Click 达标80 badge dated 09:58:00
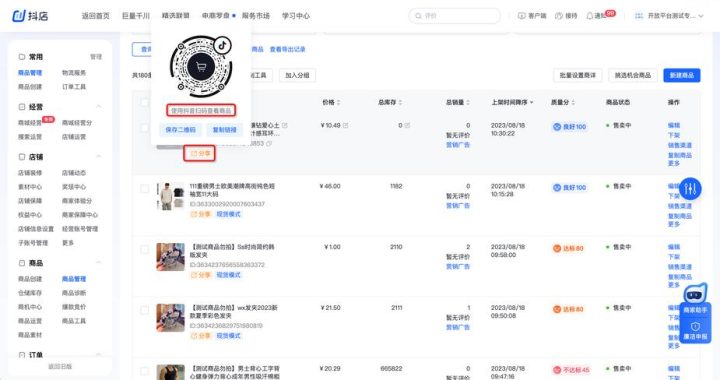The width and height of the screenshot is (720, 380). [x=568, y=248]
